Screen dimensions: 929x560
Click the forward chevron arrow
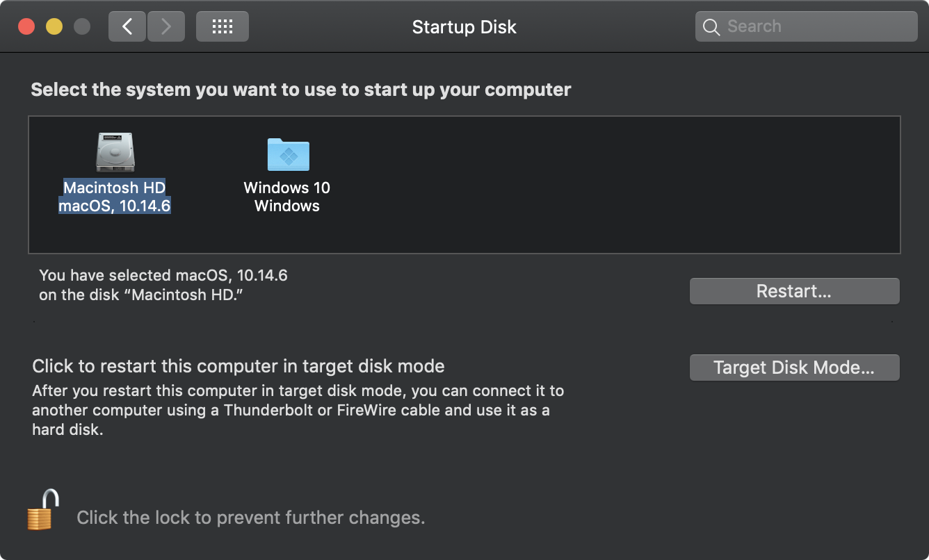click(165, 26)
